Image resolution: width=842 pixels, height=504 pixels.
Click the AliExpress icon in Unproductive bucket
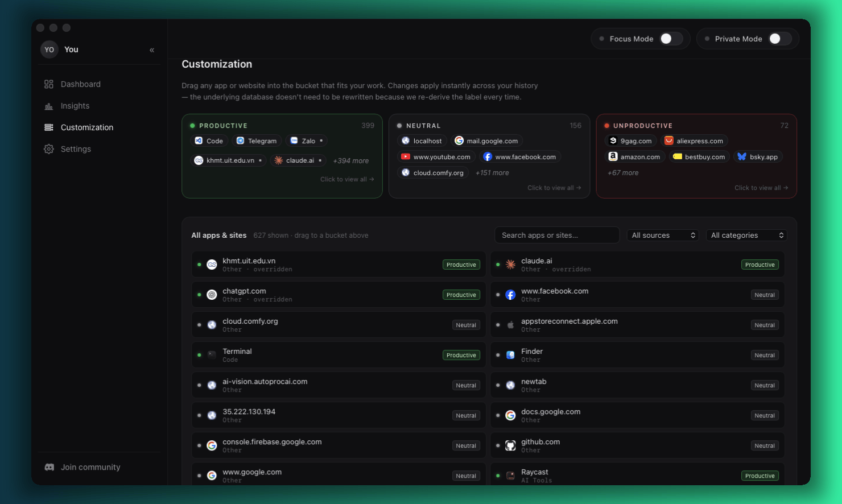tap(669, 141)
